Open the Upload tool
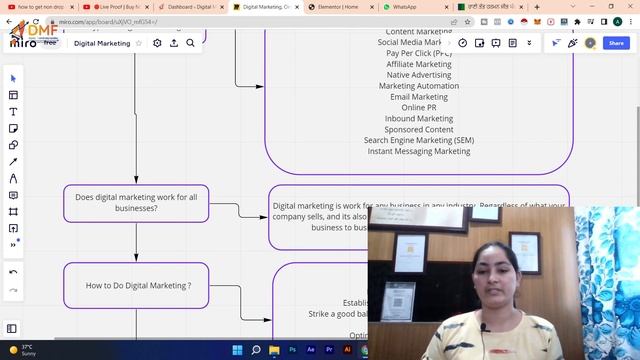The image size is (640, 360). [13, 229]
